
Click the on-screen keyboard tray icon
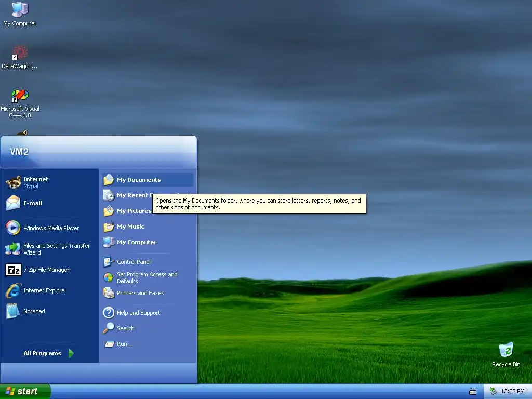(x=473, y=392)
